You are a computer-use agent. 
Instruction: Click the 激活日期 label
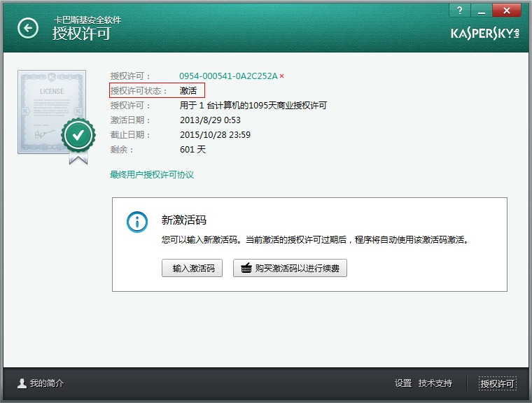tap(130, 120)
